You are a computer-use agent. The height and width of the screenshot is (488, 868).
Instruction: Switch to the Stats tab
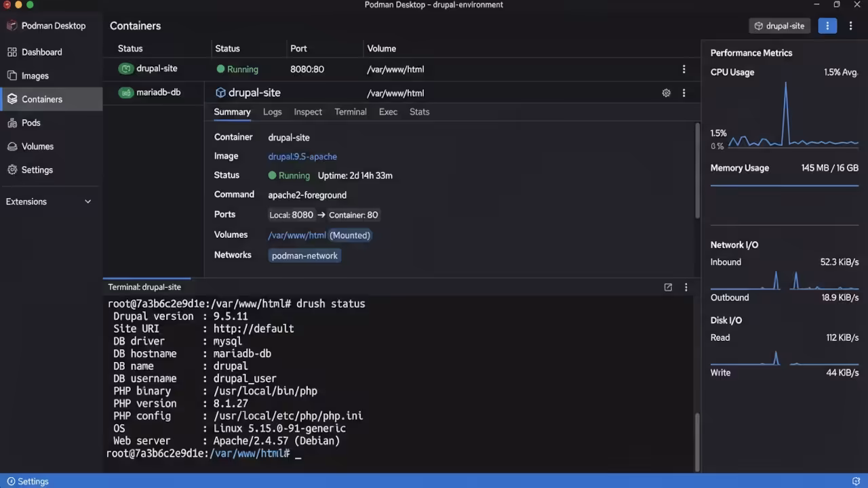(x=419, y=112)
